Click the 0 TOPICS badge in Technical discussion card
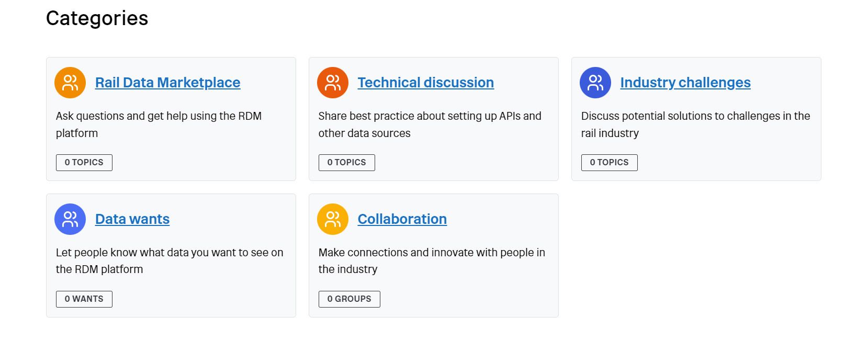 (x=346, y=162)
